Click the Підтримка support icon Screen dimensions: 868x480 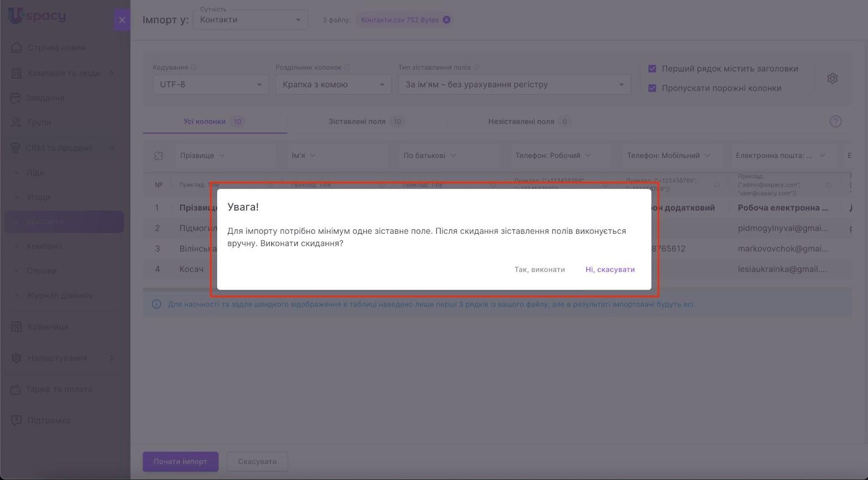tap(16, 420)
